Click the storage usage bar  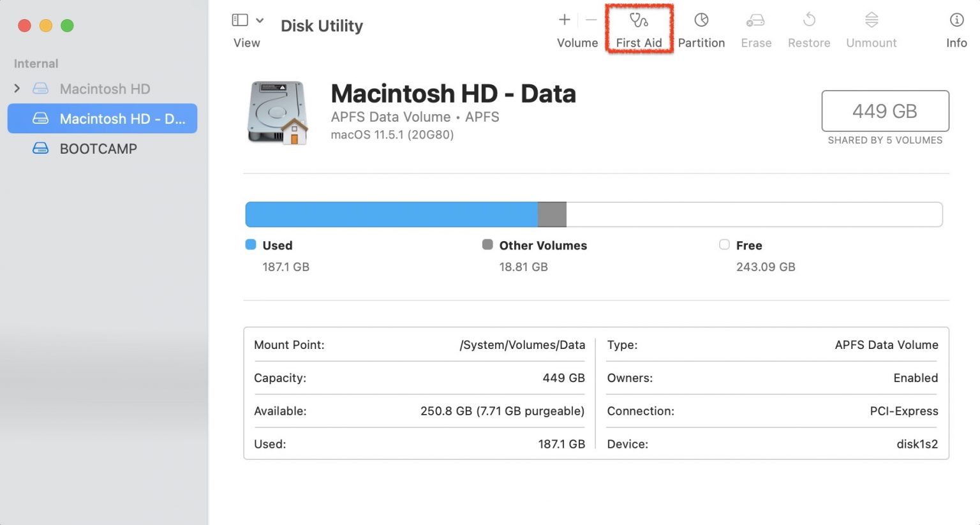tap(593, 214)
